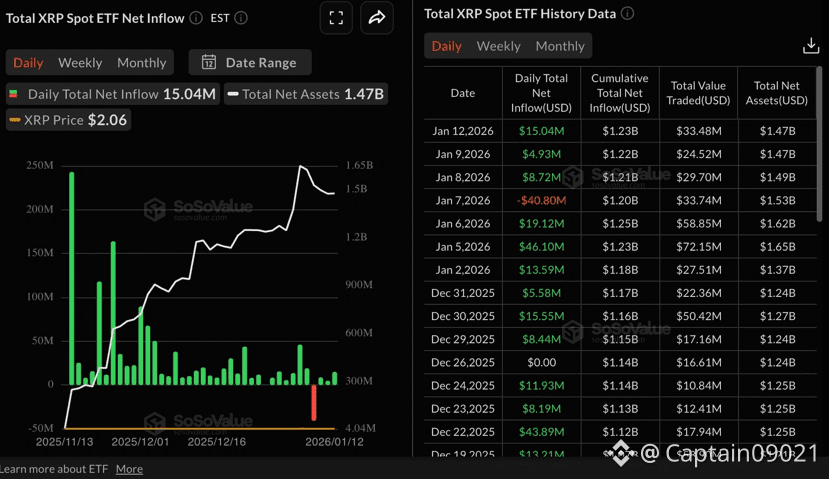Click info icon beside History Data title
Screen dimensions: 829x479
click(x=627, y=14)
